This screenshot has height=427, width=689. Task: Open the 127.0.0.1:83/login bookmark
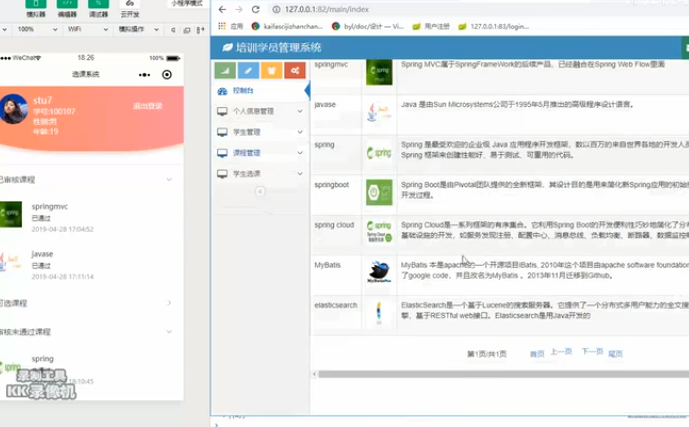click(x=493, y=26)
